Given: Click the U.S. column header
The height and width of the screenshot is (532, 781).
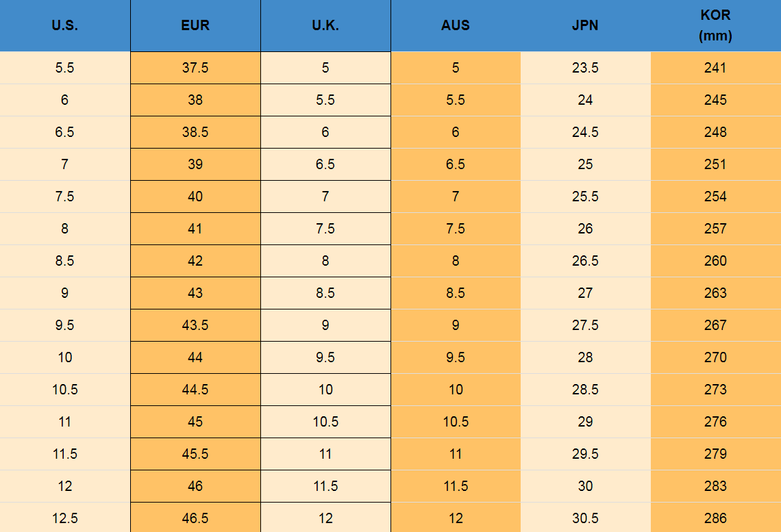Looking at the screenshot, I should click(65, 26).
